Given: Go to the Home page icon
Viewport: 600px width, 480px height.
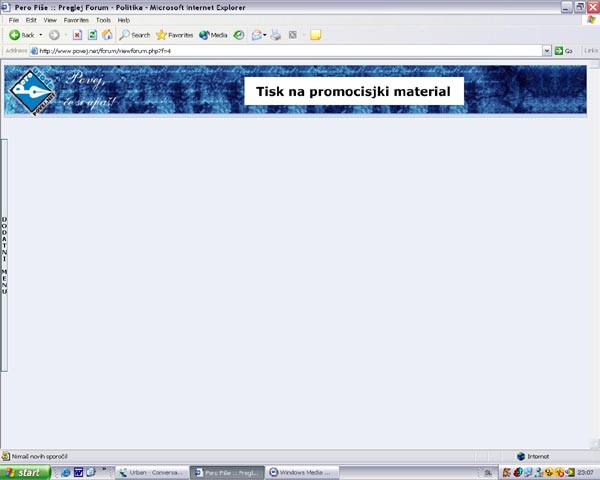Looking at the screenshot, I should 107,35.
